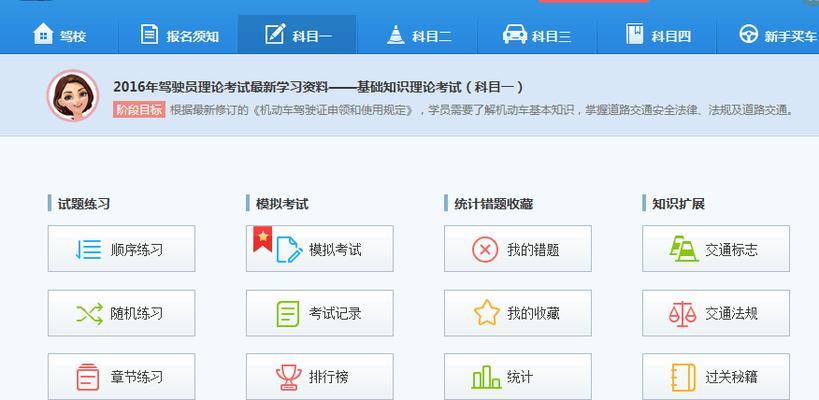Viewport: 819px width, 400px height.
Task: Click the female instructor avatar
Action: pos(73,96)
